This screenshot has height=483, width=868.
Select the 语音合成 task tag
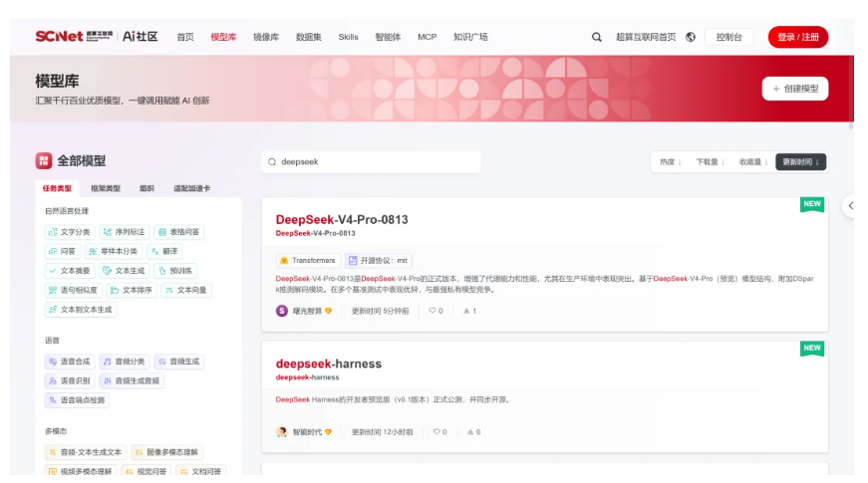tap(70, 362)
